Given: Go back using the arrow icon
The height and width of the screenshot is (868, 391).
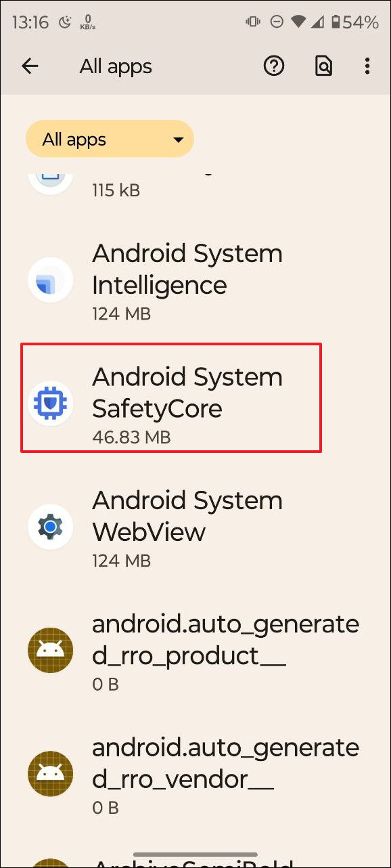Looking at the screenshot, I should 30,66.
